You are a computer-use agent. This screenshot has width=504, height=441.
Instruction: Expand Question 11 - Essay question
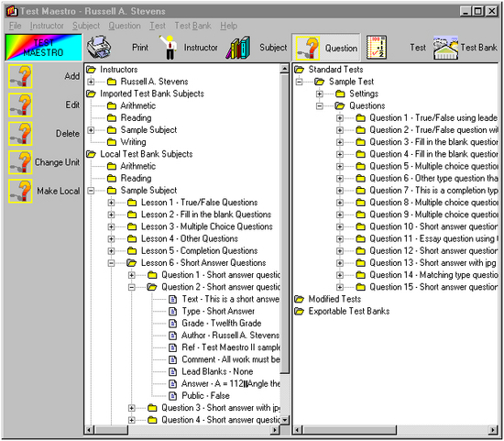[x=340, y=239]
